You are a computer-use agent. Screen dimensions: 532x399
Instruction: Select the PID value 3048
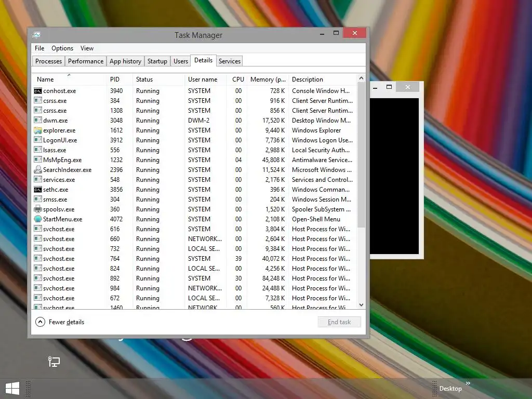(116, 121)
